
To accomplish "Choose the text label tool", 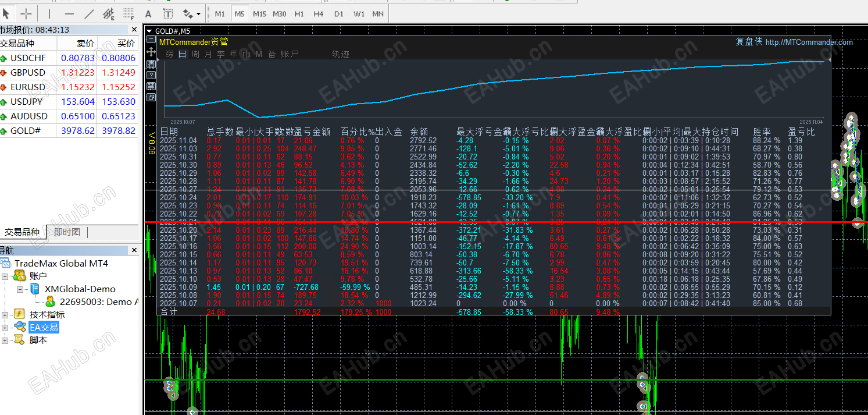I will (x=167, y=13).
